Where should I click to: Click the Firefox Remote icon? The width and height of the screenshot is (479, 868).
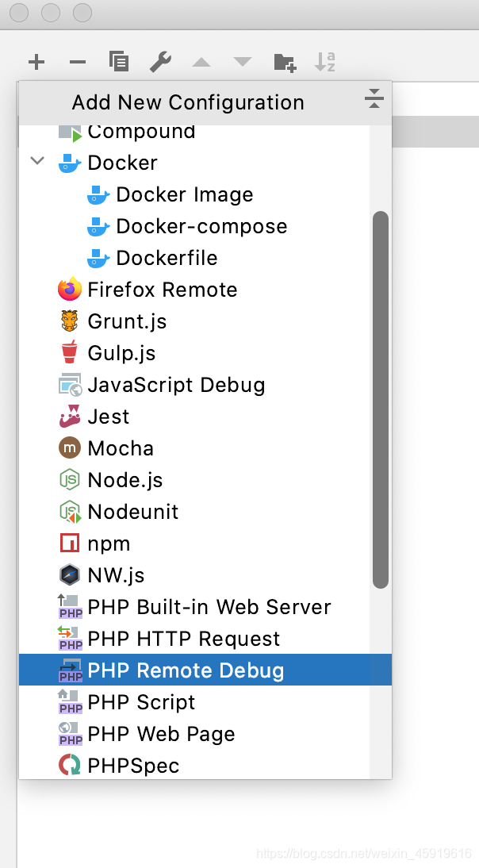coord(70,289)
